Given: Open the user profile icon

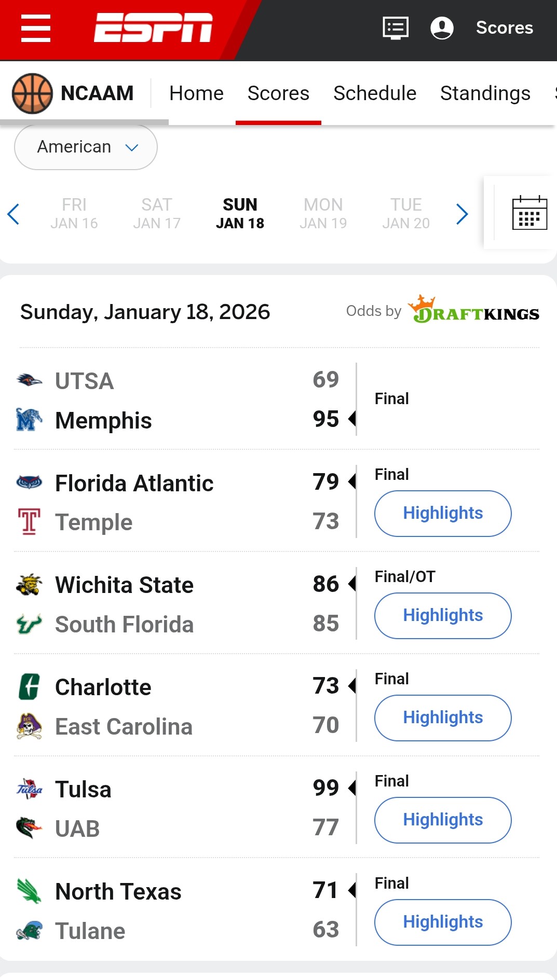Looking at the screenshot, I should [x=442, y=28].
